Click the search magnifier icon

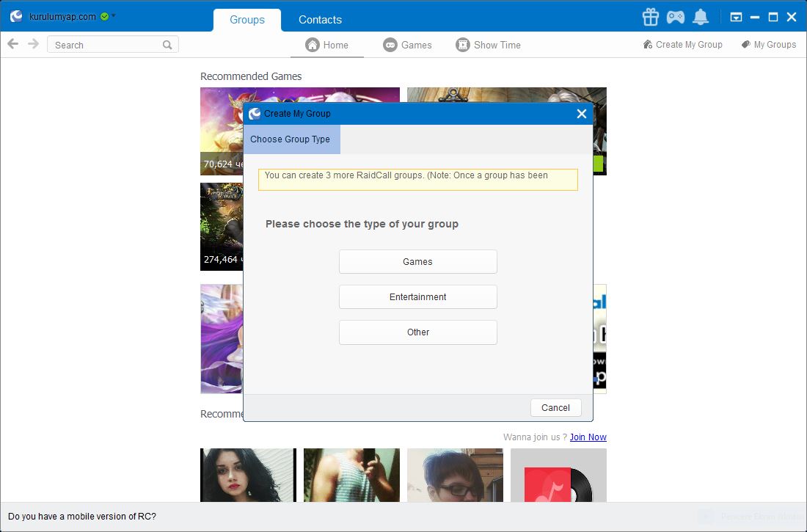coord(167,45)
